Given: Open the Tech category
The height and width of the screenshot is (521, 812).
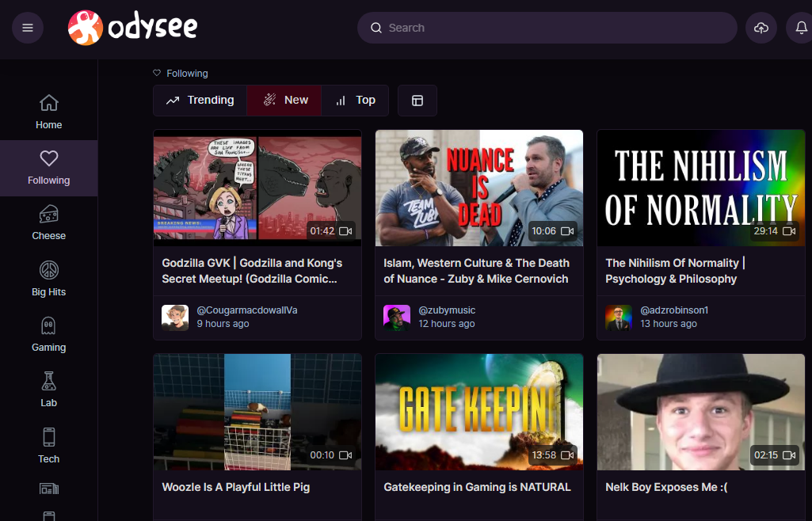Looking at the screenshot, I should [48, 446].
